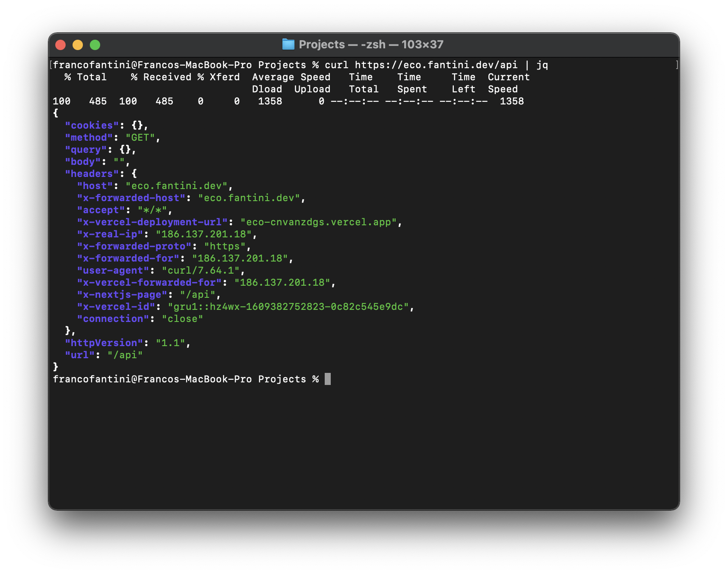Click the value "eco-cnvanzdgs.vercel.app"

[x=318, y=222]
